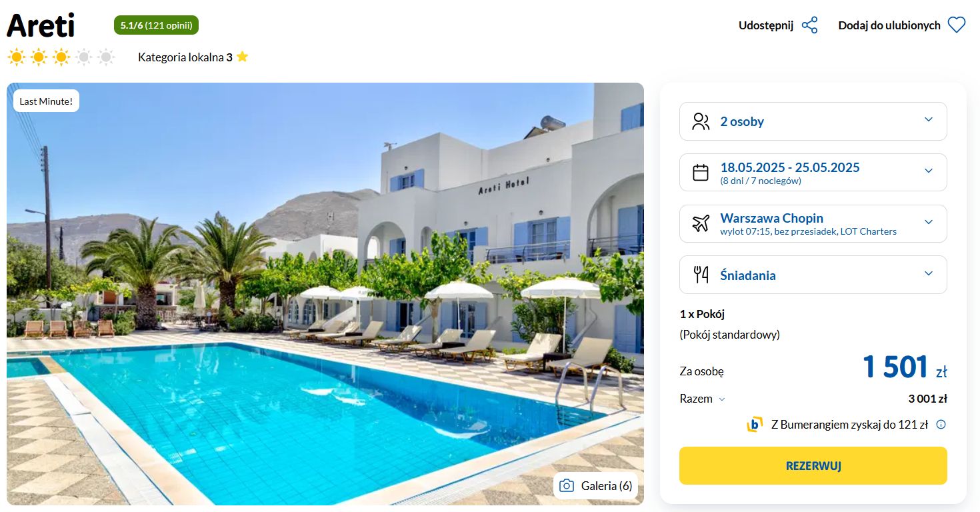980x512 pixels.
Task: Click the info icon next to Bumerang offer
Action: click(941, 424)
